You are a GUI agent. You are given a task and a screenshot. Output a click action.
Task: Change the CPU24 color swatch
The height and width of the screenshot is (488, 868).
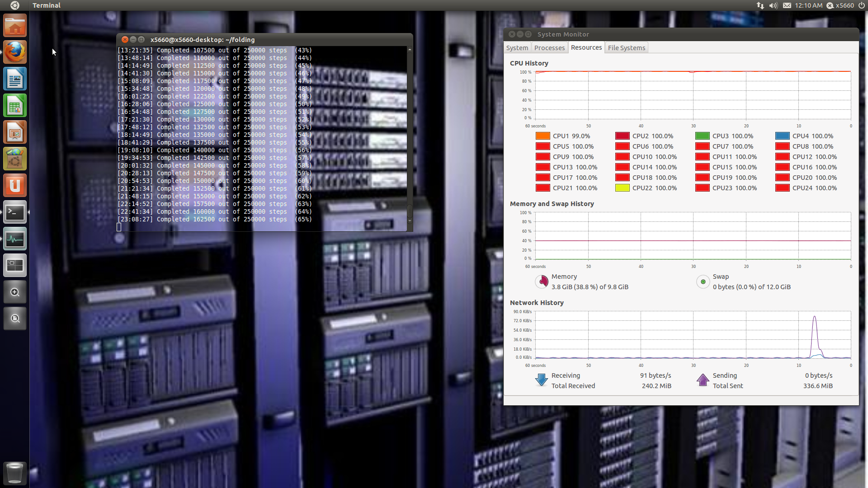coord(783,188)
